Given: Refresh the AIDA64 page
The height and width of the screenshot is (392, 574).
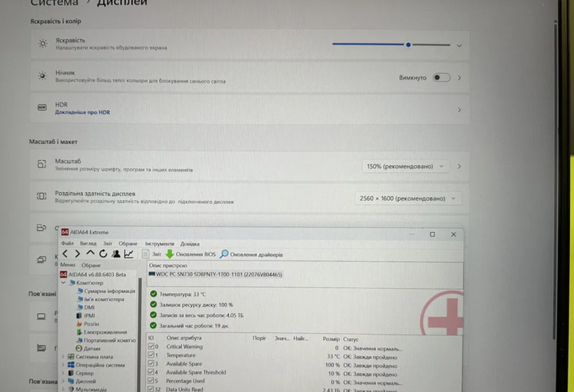Looking at the screenshot, I should tap(103, 253).
